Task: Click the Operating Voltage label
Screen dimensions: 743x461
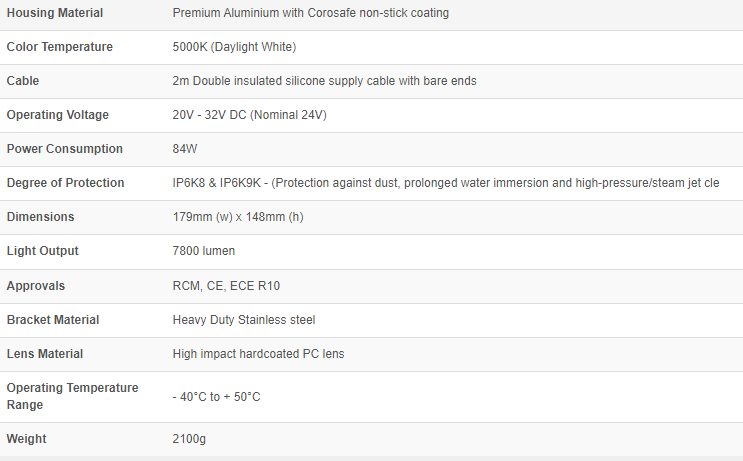Action: (x=57, y=115)
